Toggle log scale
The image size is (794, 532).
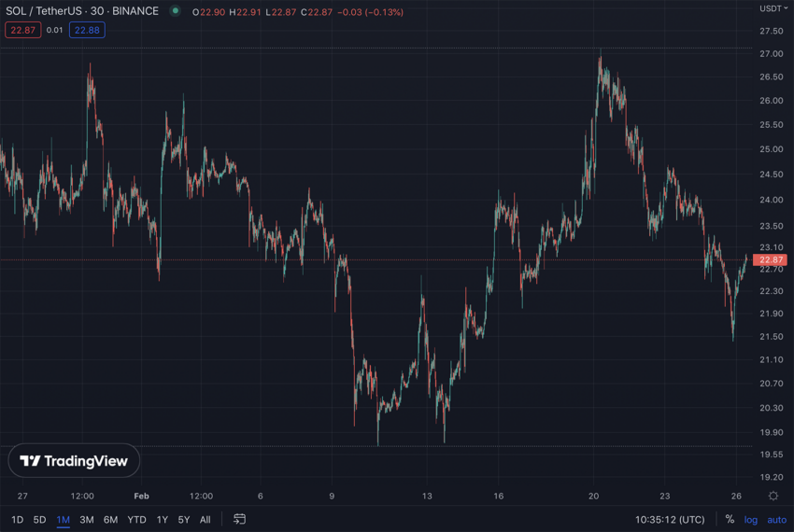pyautogui.click(x=751, y=520)
